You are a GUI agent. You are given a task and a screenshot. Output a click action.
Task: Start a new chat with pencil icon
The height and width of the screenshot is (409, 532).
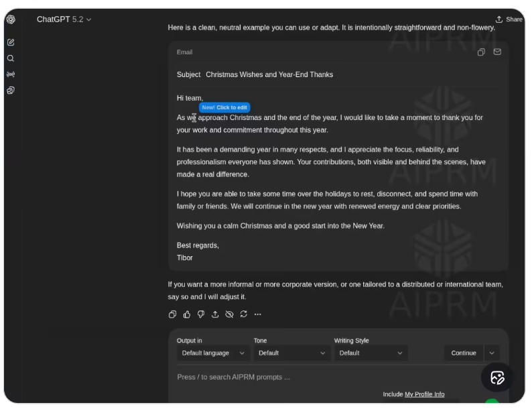[11, 42]
